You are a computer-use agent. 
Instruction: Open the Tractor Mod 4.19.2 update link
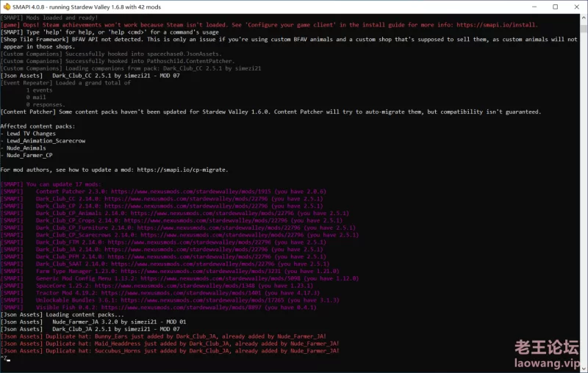181,293
